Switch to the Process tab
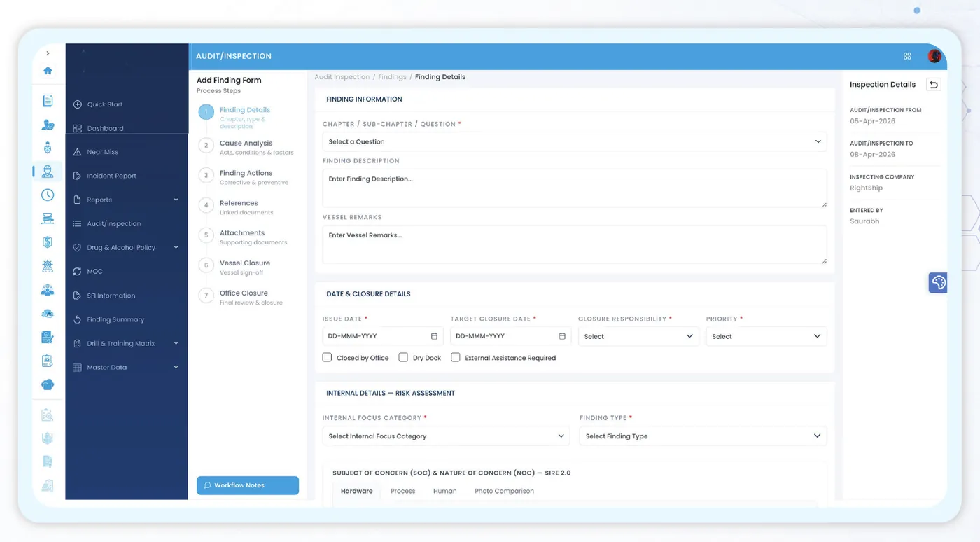The image size is (980, 542). click(x=403, y=491)
